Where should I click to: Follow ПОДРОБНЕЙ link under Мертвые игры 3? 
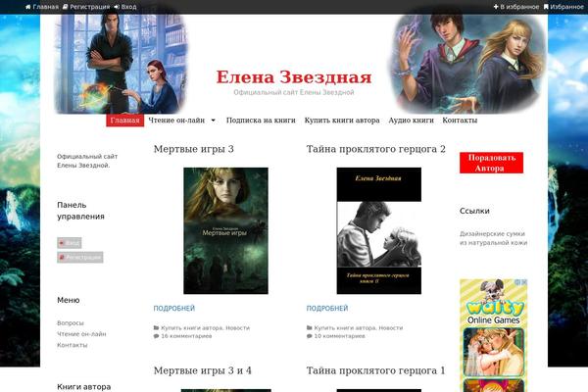pos(174,309)
